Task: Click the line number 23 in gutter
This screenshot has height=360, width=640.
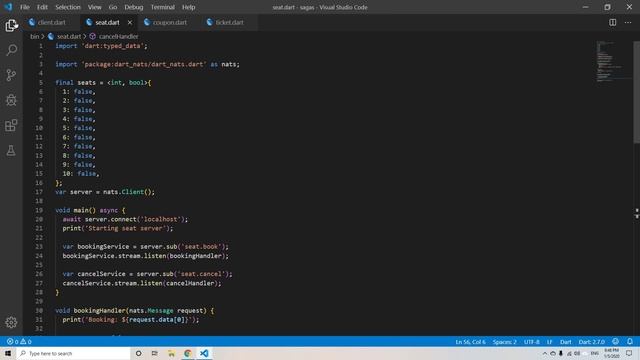Action: [x=39, y=247]
